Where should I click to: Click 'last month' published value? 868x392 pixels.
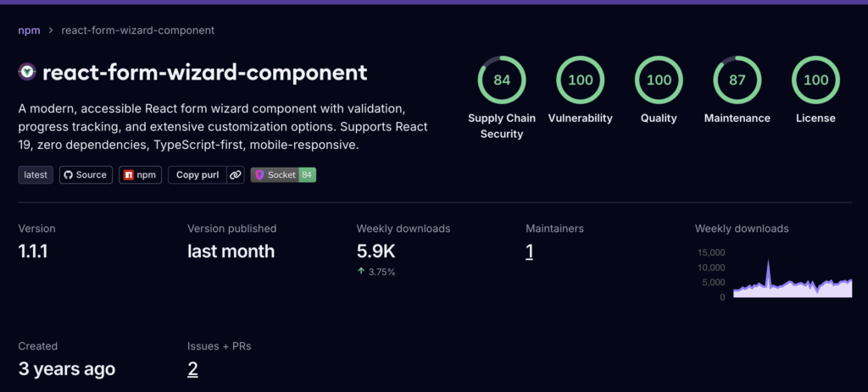tap(231, 251)
